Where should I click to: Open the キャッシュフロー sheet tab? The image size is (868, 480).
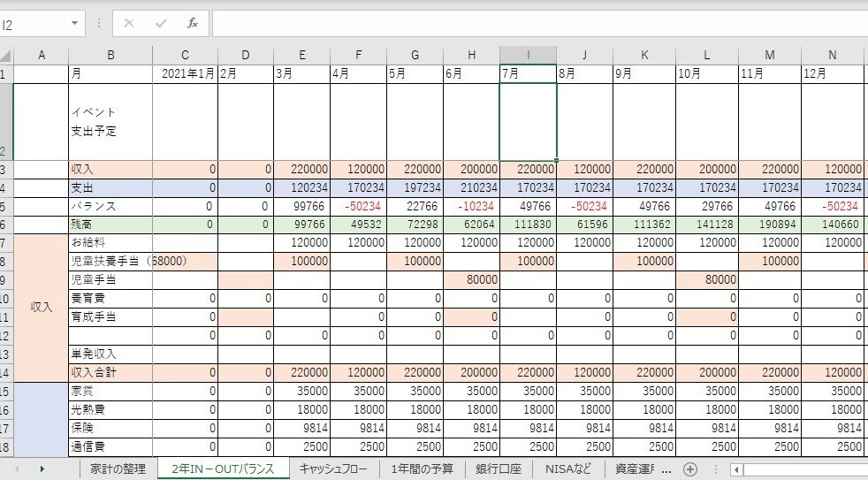(333, 469)
